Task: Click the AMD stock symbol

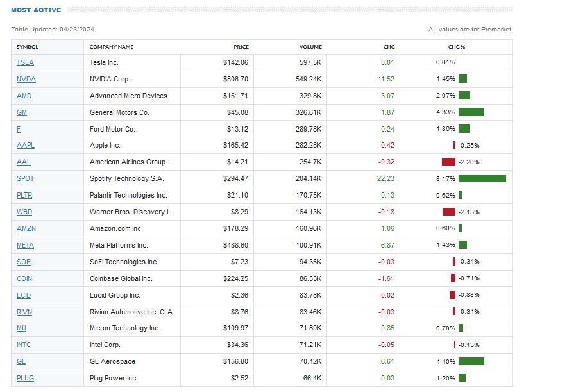Action: coord(24,96)
